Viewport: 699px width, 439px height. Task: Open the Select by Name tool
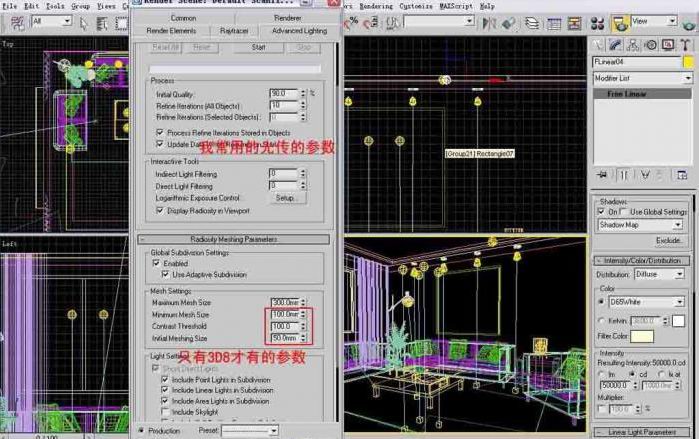click(101, 21)
